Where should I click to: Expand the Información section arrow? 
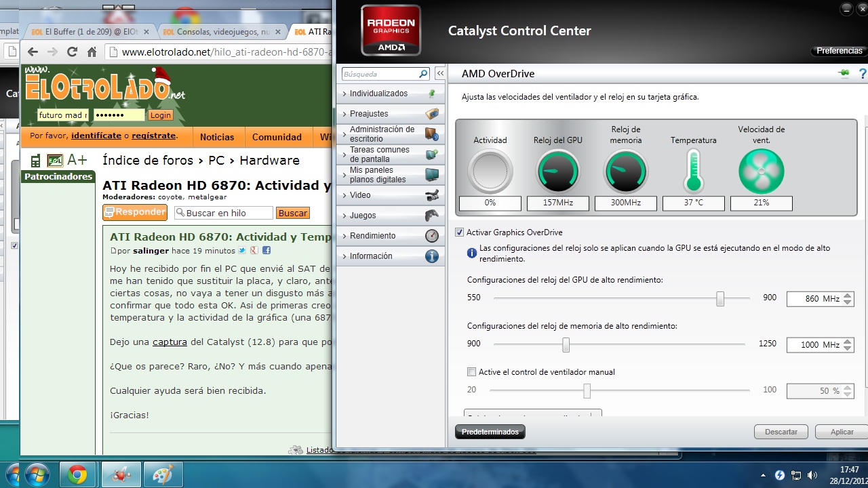pyautogui.click(x=344, y=256)
